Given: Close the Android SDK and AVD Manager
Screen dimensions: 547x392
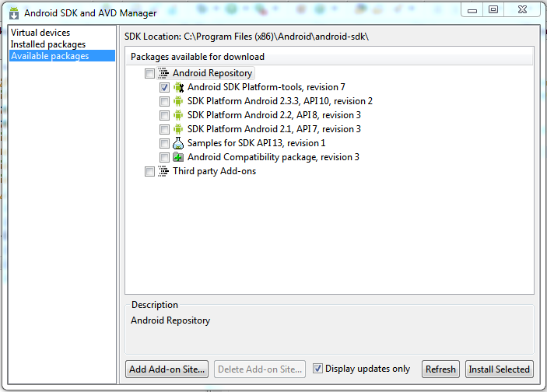Looking at the screenshot, I should (522, 10).
